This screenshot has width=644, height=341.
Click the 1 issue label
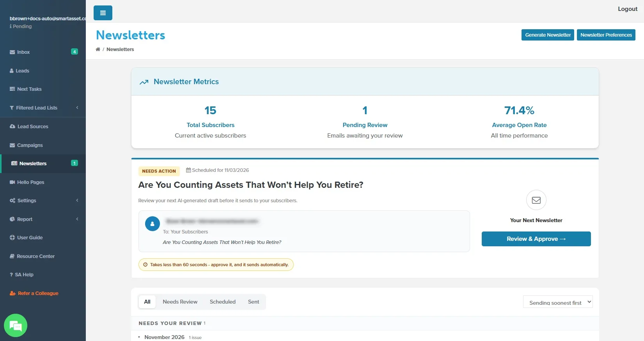coord(195,337)
